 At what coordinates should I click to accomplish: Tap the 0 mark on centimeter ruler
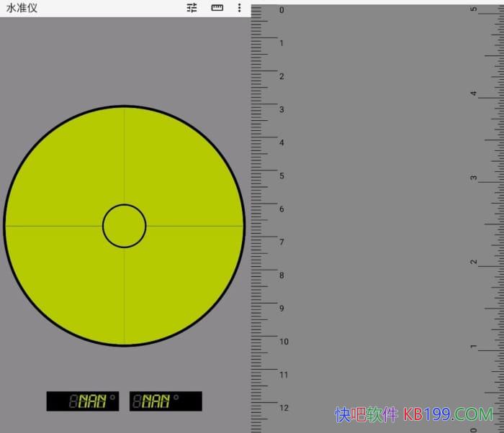coord(282,10)
